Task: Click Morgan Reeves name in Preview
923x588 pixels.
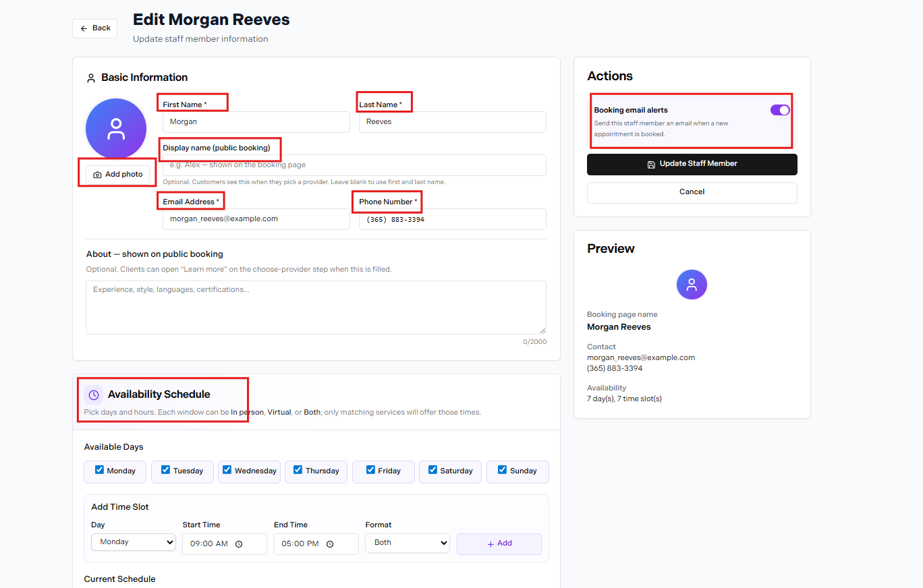Action: (619, 327)
